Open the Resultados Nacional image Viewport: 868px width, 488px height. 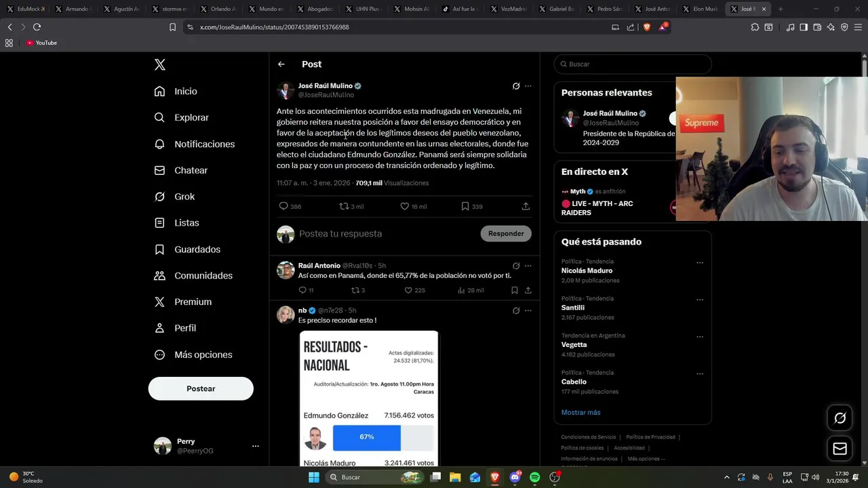(x=369, y=399)
